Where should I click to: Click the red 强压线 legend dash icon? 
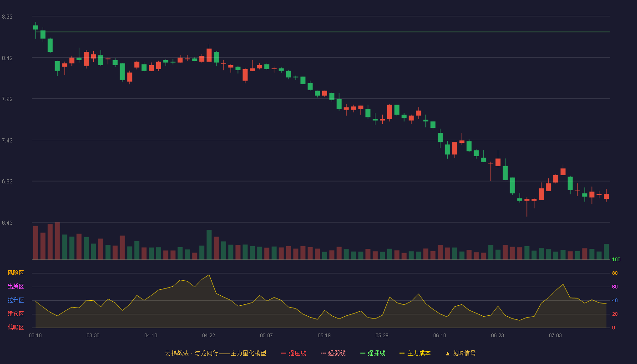tap(284, 353)
